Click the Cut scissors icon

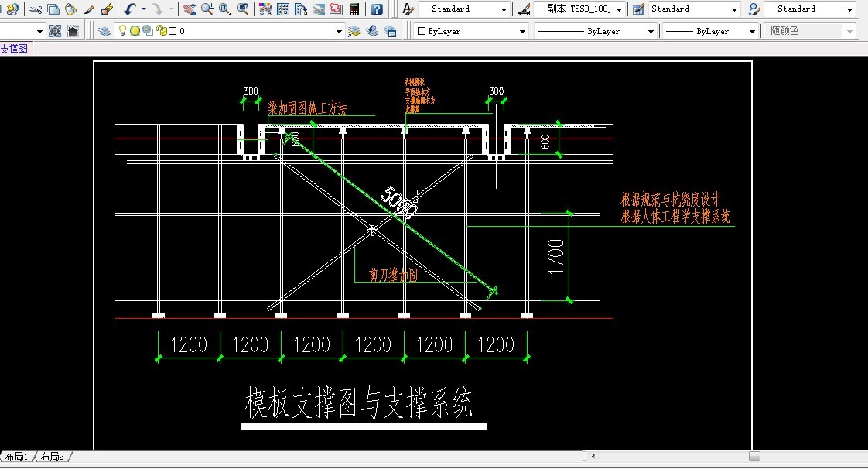pyautogui.click(x=36, y=9)
